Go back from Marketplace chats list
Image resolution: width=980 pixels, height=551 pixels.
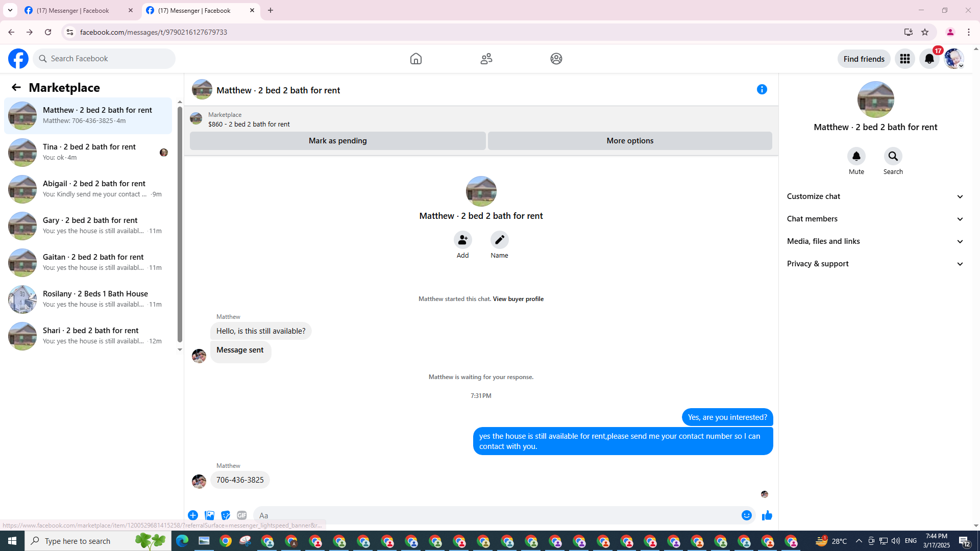[16, 87]
